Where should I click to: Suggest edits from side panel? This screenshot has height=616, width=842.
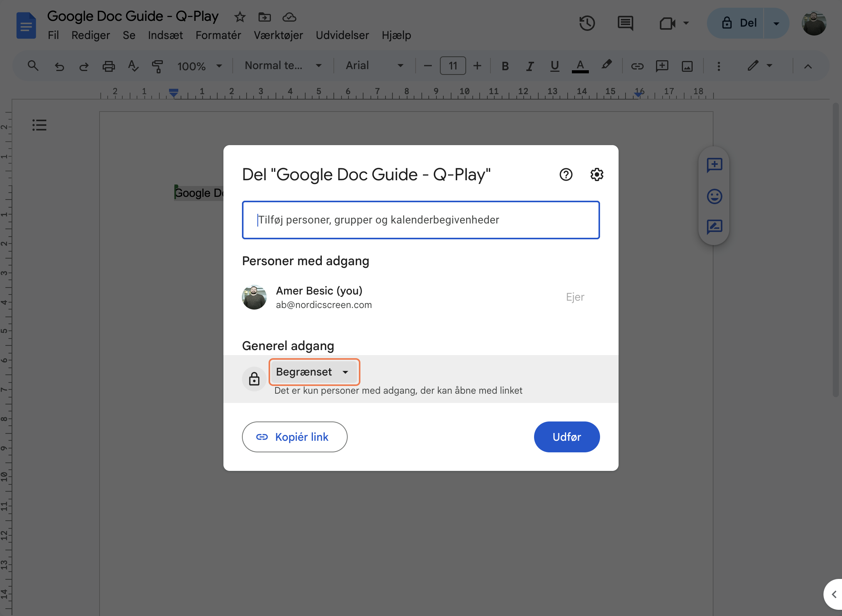[x=714, y=227]
